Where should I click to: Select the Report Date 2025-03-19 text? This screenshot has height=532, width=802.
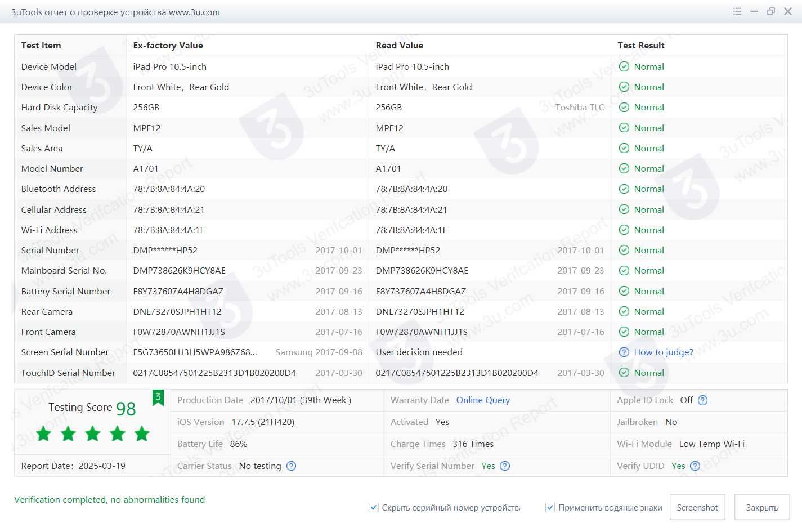73,466
